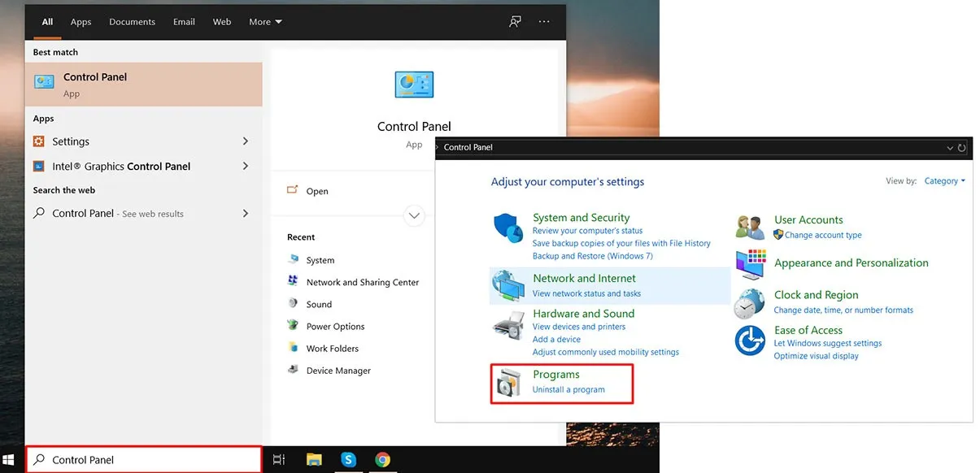Click the Network and Internet globe icon
This screenshot has width=980, height=473.
(x=509, y=286)
